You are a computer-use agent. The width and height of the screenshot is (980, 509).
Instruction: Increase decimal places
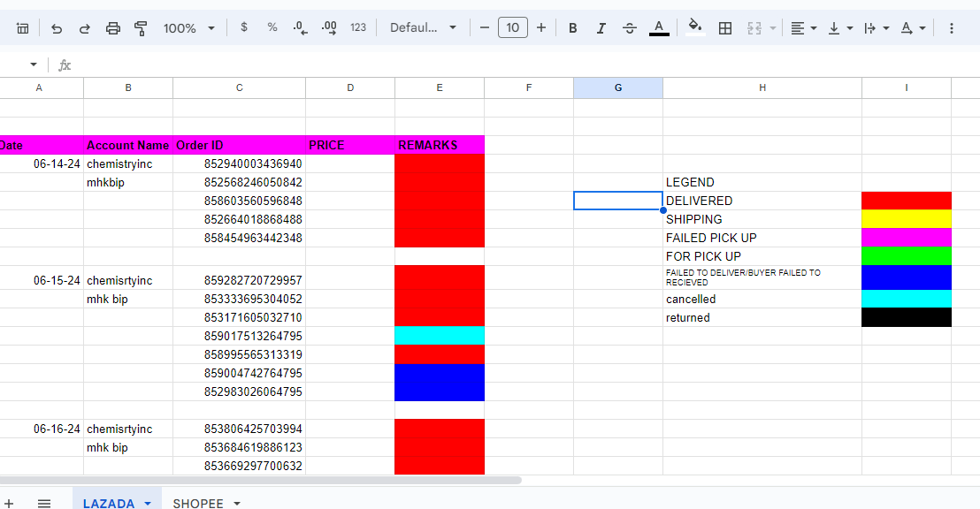coord(329,27)
